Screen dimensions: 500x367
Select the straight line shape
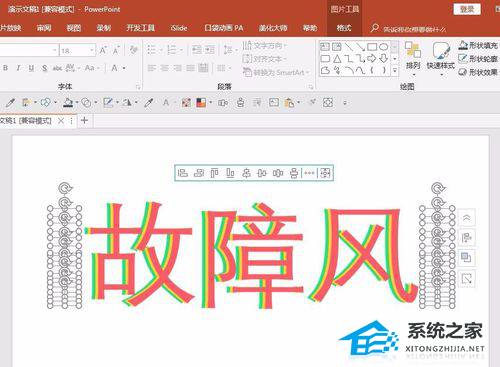pos(348,47)
